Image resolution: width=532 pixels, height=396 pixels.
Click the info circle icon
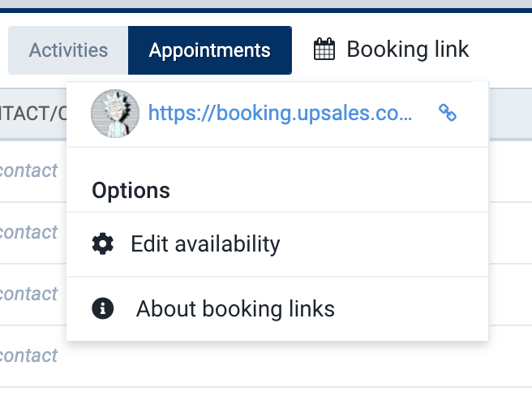103,308
